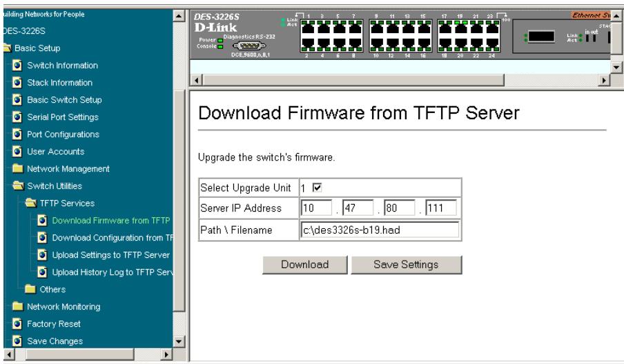
Task: Click device panel horizontal scroll left arrow
Action: pyautogui.click(x=196, y=80)
